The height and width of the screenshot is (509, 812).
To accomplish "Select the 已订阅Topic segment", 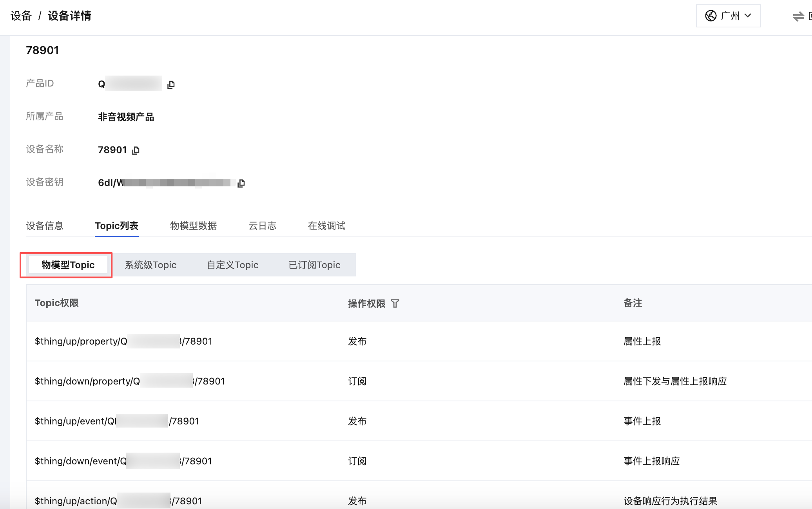I will tap(314, 265).
